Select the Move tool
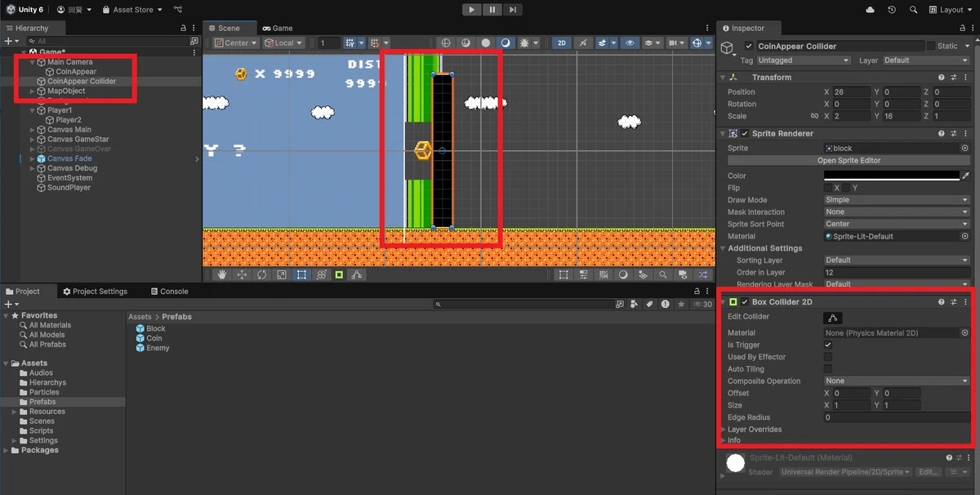Viewport: 980px width, 495px height. (242, 275)
